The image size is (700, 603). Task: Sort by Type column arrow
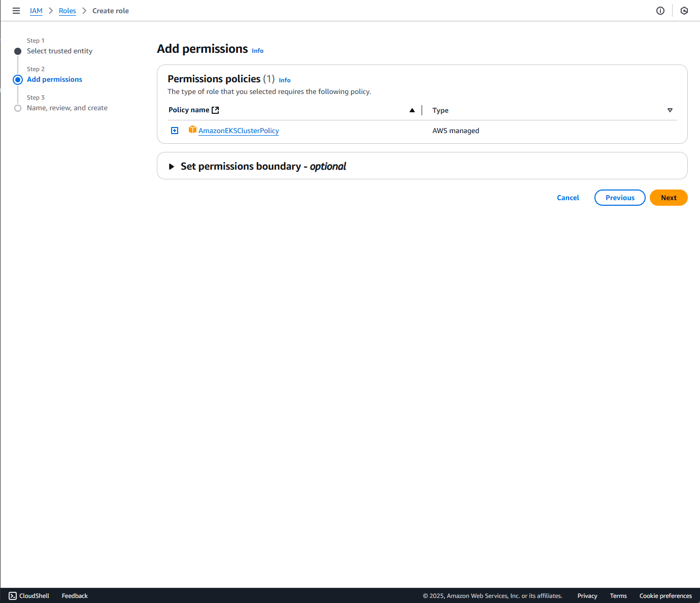point(670,110)
